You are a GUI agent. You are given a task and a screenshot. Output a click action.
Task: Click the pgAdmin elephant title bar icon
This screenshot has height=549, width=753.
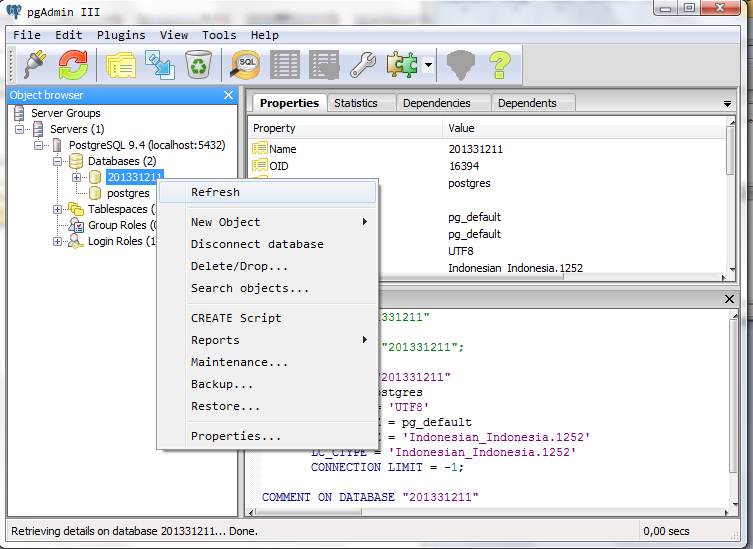coord(14,11)
